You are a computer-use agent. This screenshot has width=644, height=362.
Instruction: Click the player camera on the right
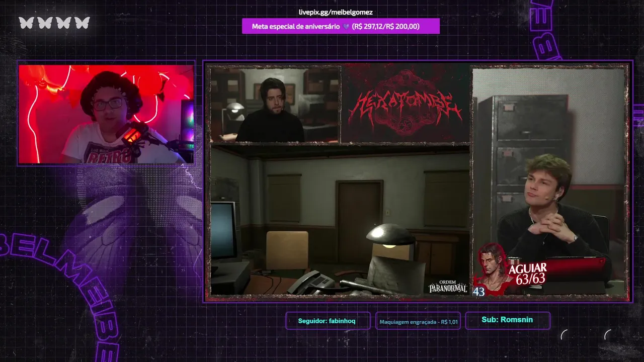coord(549,181)
